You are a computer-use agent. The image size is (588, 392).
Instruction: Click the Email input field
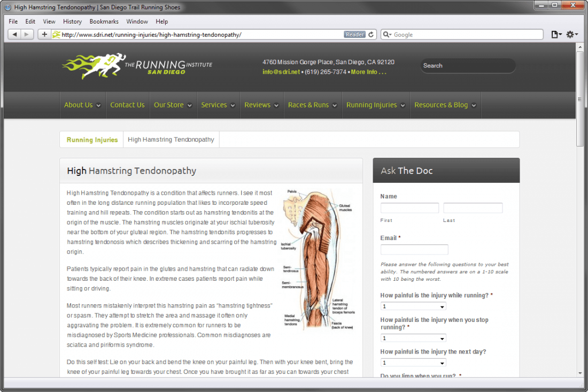pyautogui.click(x=414, y=249)
